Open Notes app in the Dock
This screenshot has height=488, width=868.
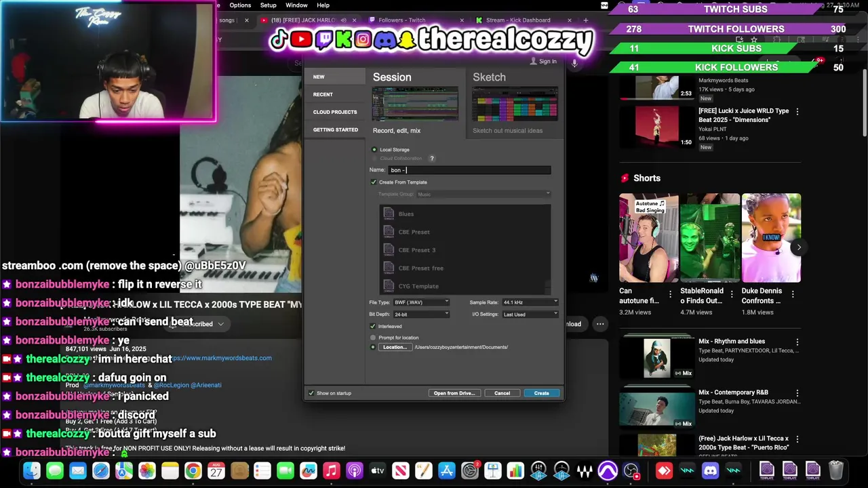point(170,470)
